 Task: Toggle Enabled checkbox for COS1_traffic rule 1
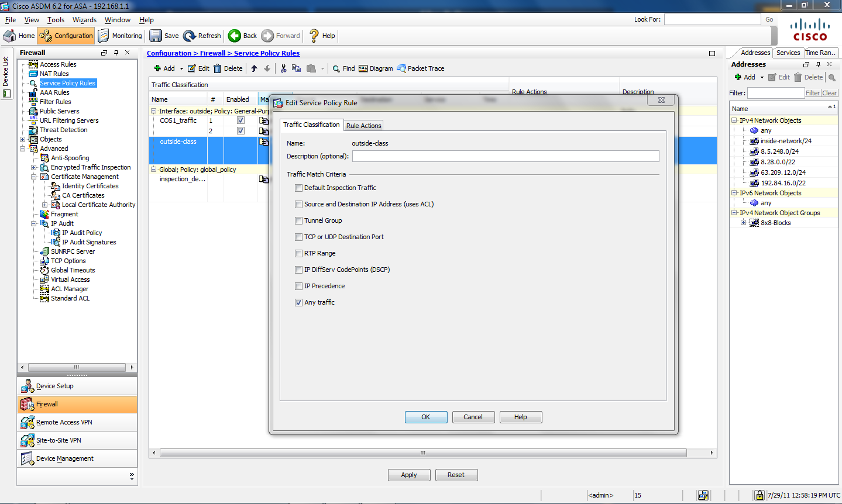[x=240, y=120]
